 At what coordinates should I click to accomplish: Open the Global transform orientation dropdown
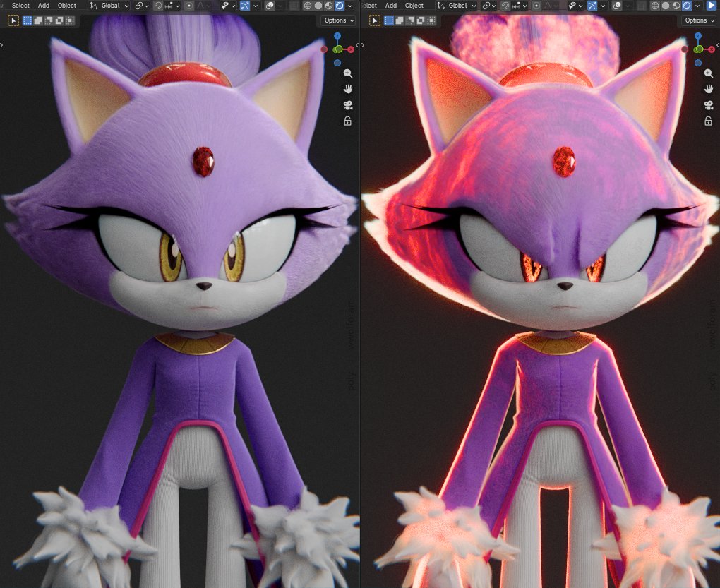point(109,6)
